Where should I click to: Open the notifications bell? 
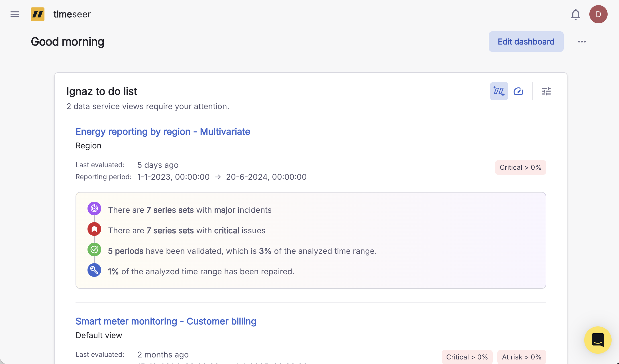pos(575,14)
